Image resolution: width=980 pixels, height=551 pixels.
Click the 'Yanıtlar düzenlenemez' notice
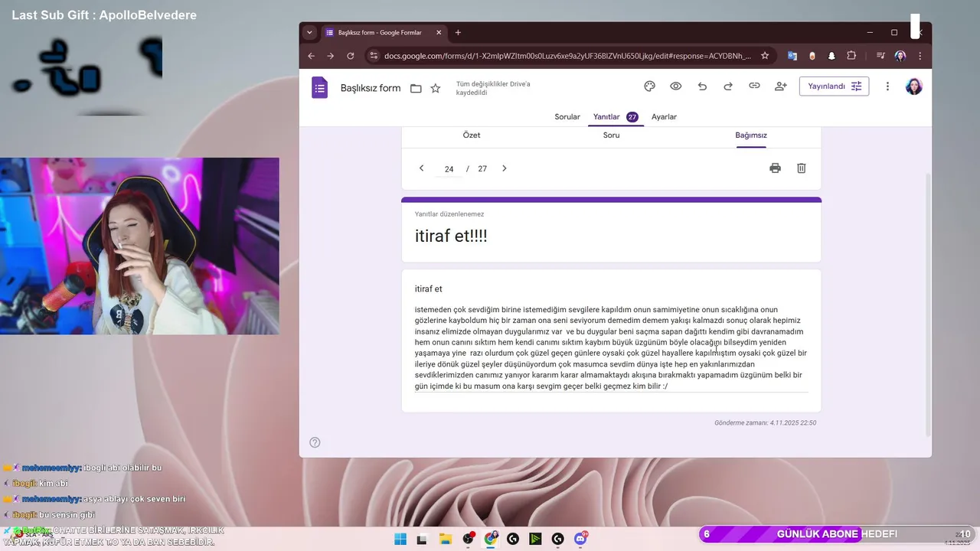click(449, 214)
